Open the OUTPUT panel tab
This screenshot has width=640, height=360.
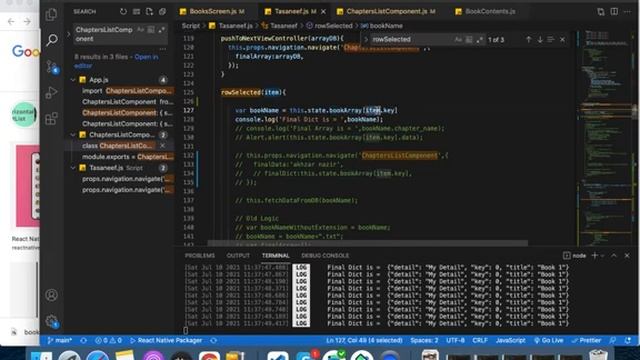[x=238, y=256]
